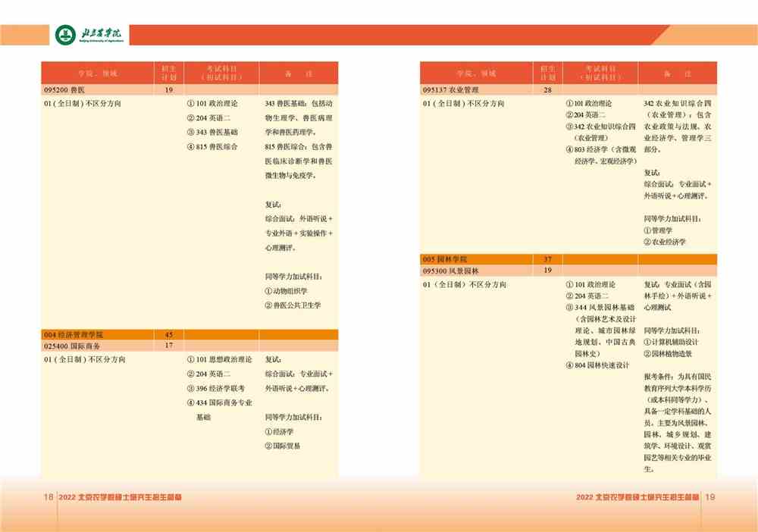Viewport: 758px width, 532px height.
Task: Select the subject '③343 兽医基础'
Action: tap(212, 133)
